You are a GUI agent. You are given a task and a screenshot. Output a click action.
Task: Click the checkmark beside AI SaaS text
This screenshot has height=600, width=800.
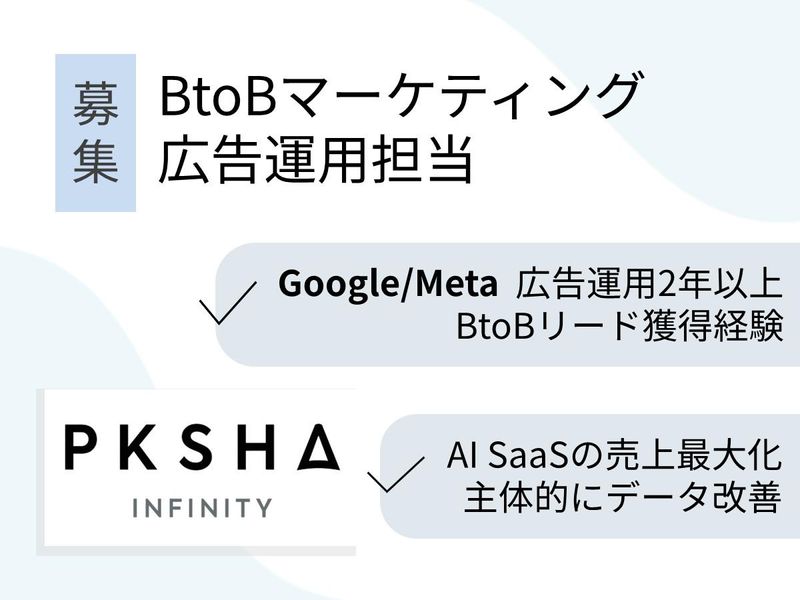point(396,475)
